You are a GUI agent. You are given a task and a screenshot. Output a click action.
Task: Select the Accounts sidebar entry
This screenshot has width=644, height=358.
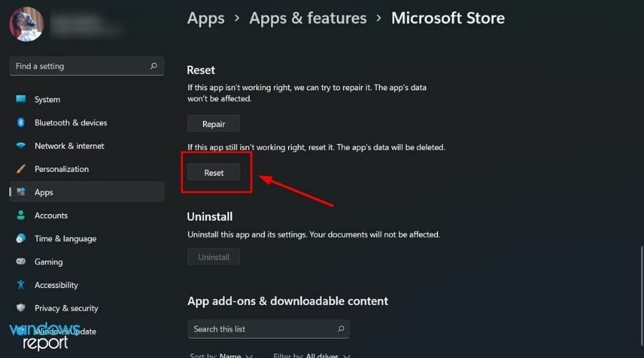87,216
